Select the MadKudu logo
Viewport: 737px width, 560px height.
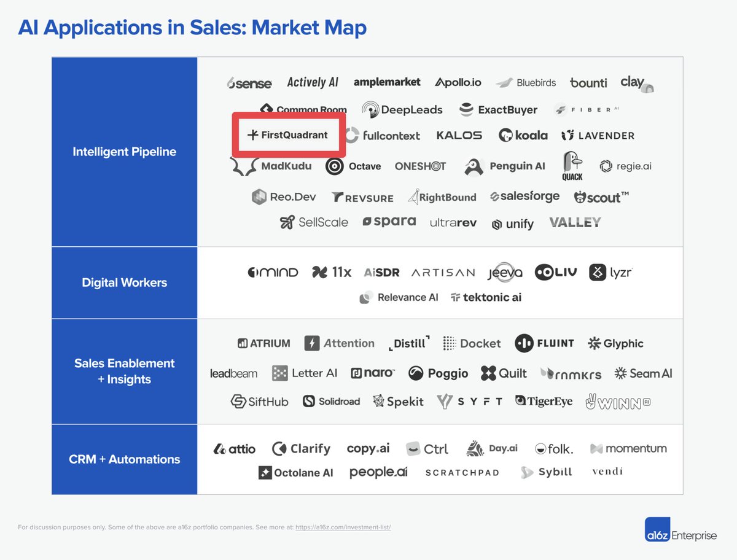pos(271,166)
